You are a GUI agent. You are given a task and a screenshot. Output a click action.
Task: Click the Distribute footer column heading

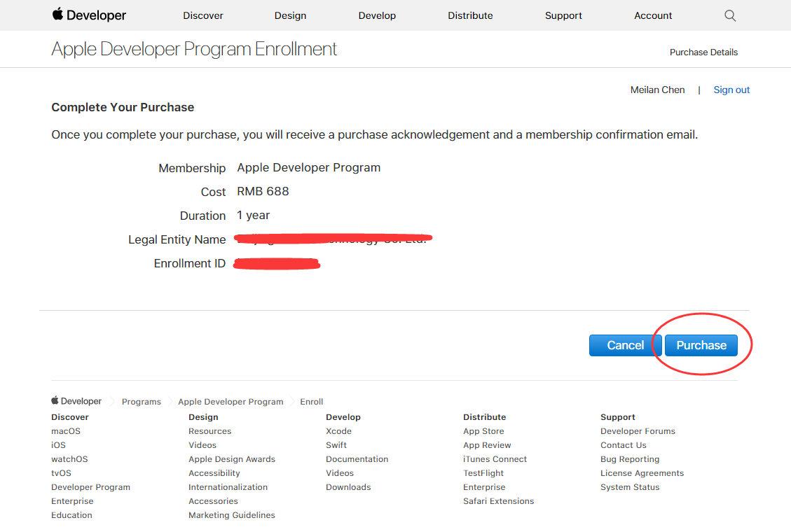tap(484, 417)
